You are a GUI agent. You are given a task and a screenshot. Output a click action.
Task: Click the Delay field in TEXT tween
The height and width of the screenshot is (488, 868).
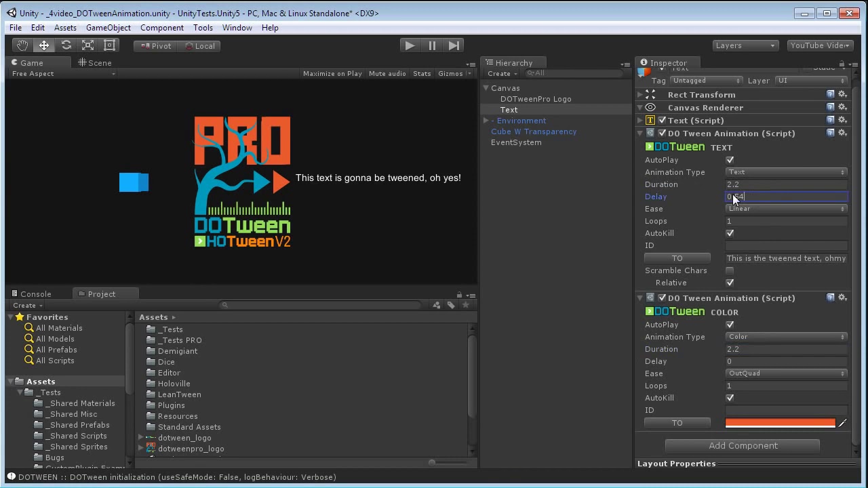point(787,197)
